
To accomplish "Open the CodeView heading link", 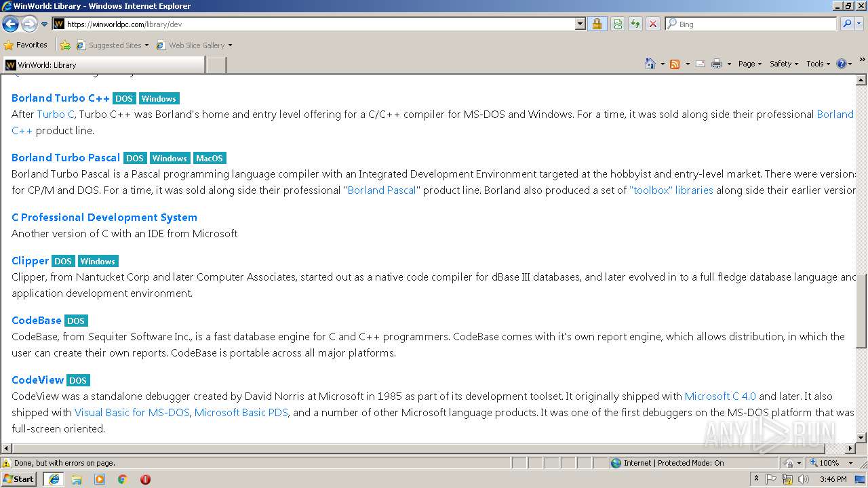I will 37,380.
